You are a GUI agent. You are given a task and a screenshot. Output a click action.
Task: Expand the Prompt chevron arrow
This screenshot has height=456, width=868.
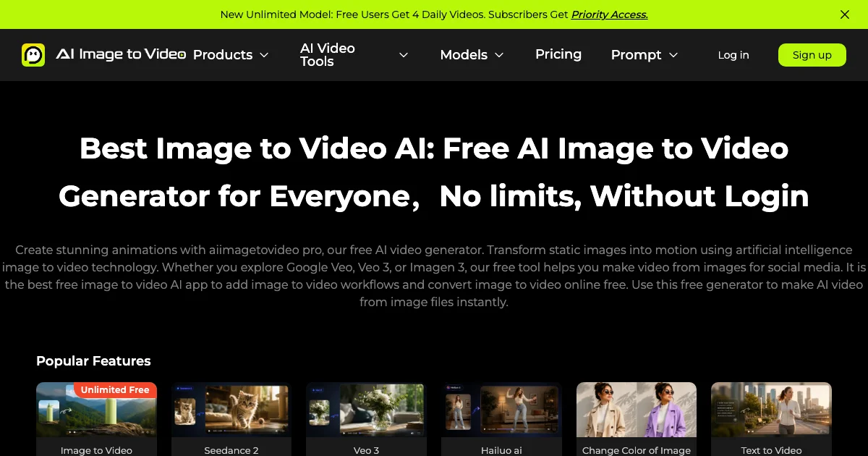pos(673,55)
